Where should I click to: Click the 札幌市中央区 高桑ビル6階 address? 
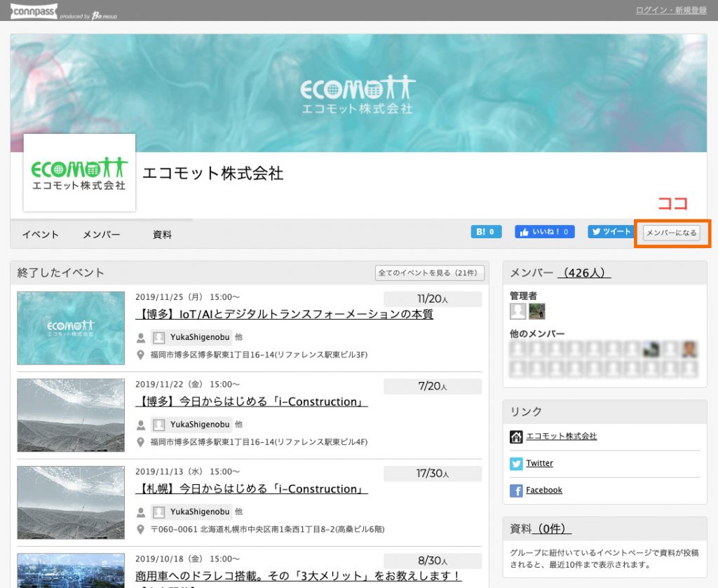(268, 529)
